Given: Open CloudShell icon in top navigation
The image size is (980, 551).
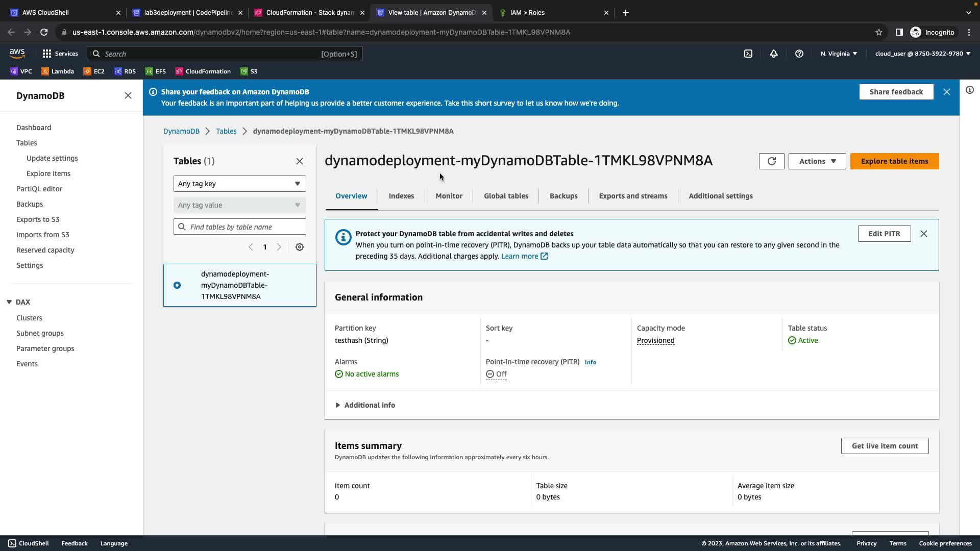Looking at the screenshot, I should [748, 54].
